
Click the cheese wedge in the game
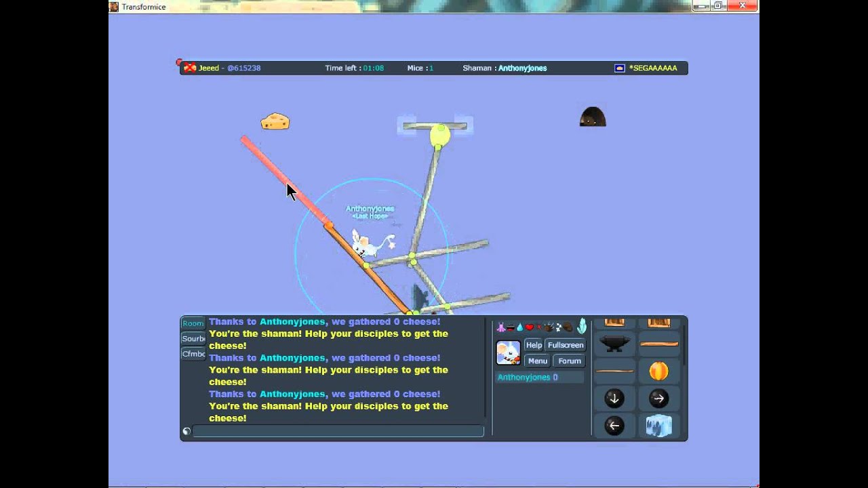(275, 121)
